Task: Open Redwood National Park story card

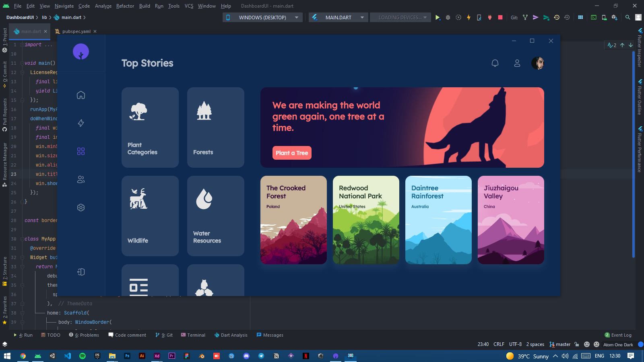Action: click(366, 220)
